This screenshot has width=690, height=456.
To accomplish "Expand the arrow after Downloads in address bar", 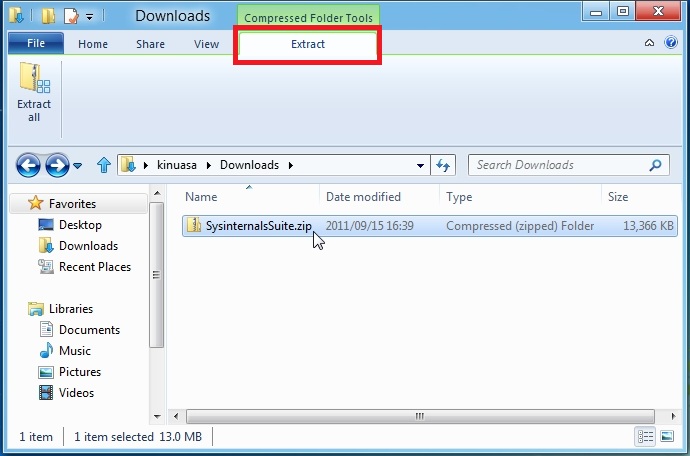I will pyautogui.click(x=290, y=165).
